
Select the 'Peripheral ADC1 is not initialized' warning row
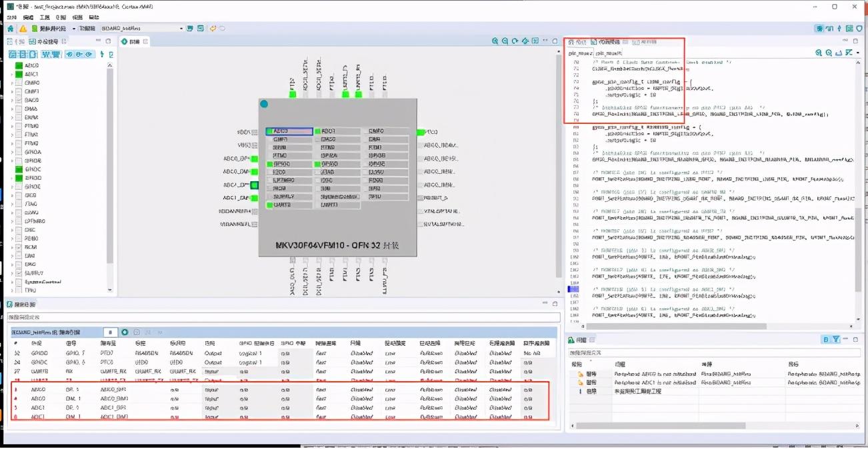pyautogui.click(x=713, y=383)
